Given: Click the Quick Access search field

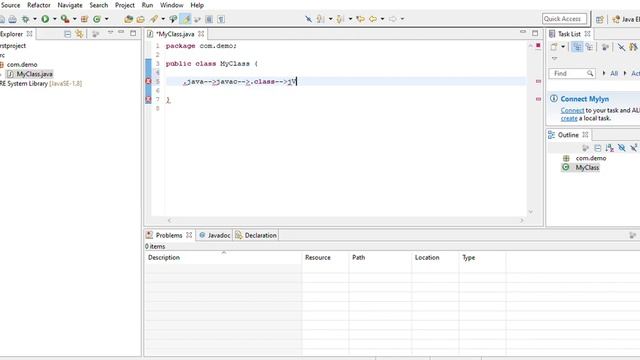Looking at the screenshot, I should [x=564, y=19].
